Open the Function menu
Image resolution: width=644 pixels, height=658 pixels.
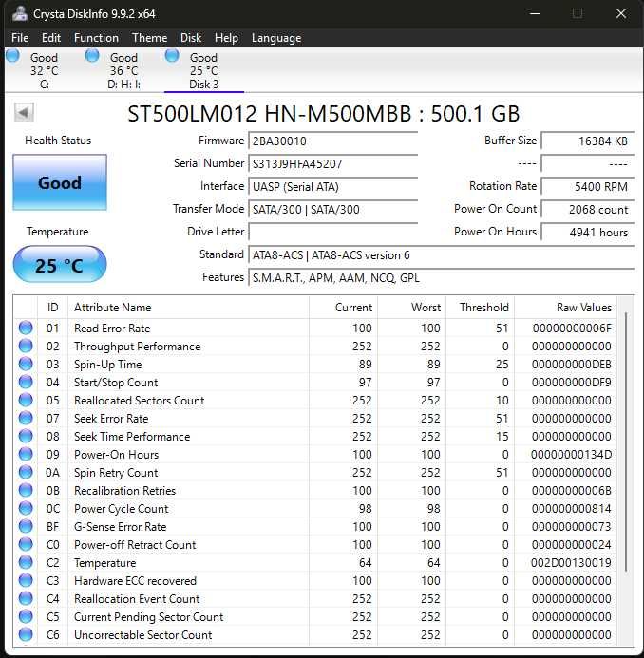point(96,38)
